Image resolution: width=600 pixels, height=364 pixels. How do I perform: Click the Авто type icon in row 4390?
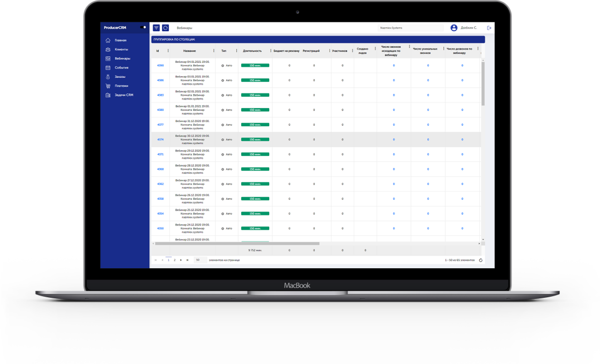(x=223, y=66)
